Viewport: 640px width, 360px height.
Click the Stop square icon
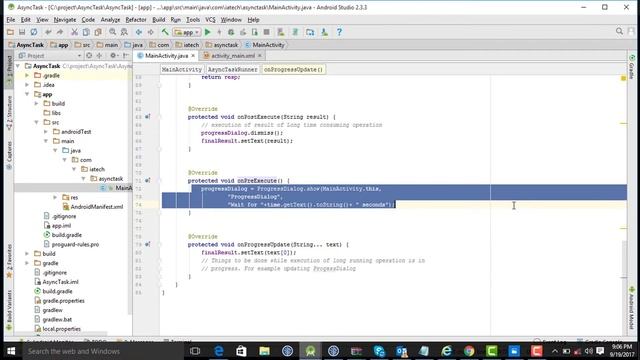point(267,32)
